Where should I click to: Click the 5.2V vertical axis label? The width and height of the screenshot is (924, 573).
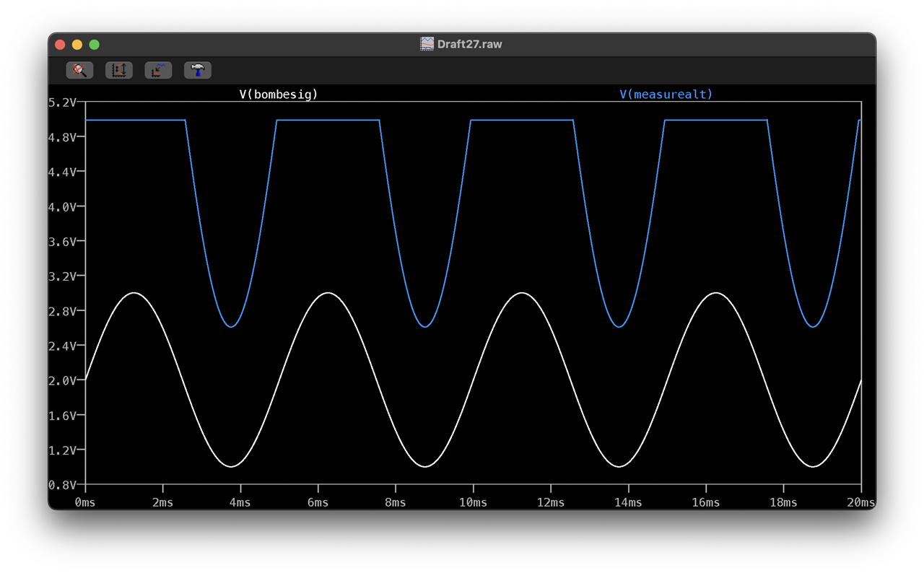(62, 102)
